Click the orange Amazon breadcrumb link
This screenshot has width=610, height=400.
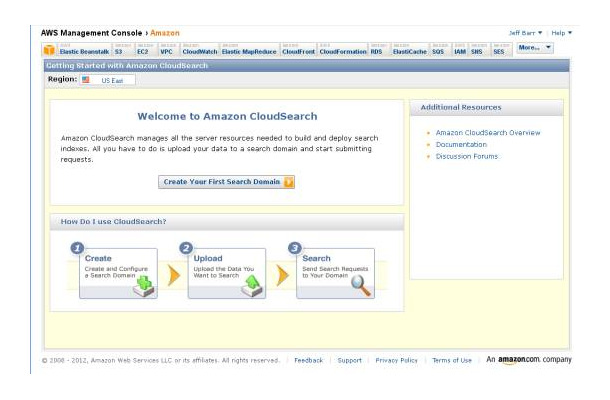pyautogui.click(x=165, y=33)
